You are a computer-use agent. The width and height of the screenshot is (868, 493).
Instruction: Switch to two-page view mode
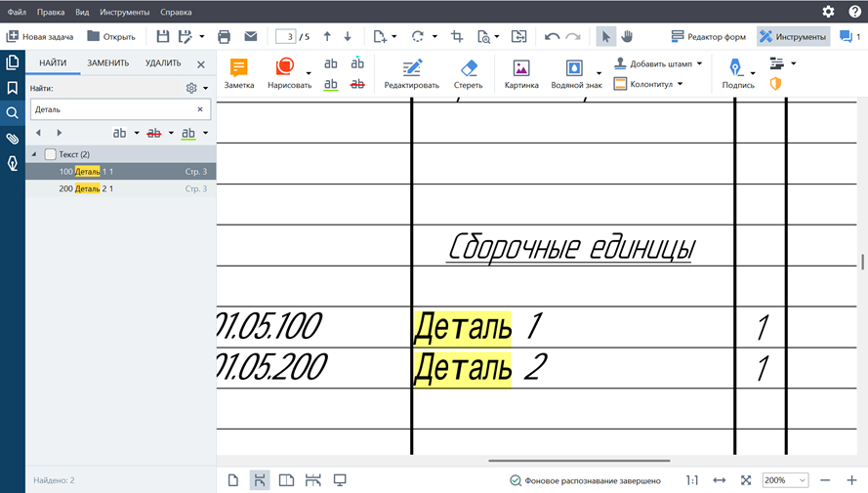[286, 480]
